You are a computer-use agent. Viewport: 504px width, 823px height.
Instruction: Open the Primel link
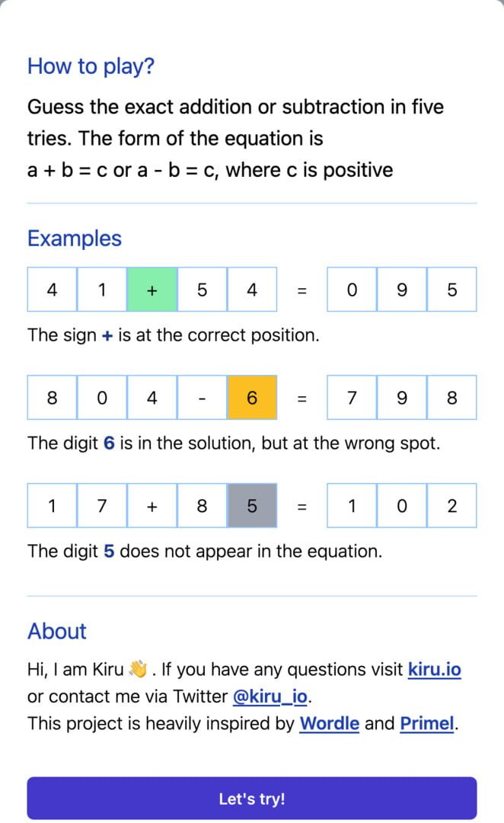coord(426,723)
